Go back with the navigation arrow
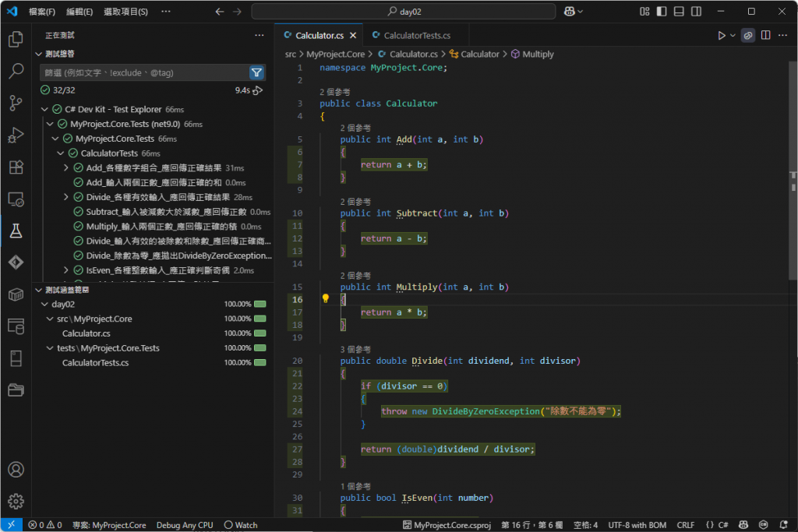 [219, 11]
